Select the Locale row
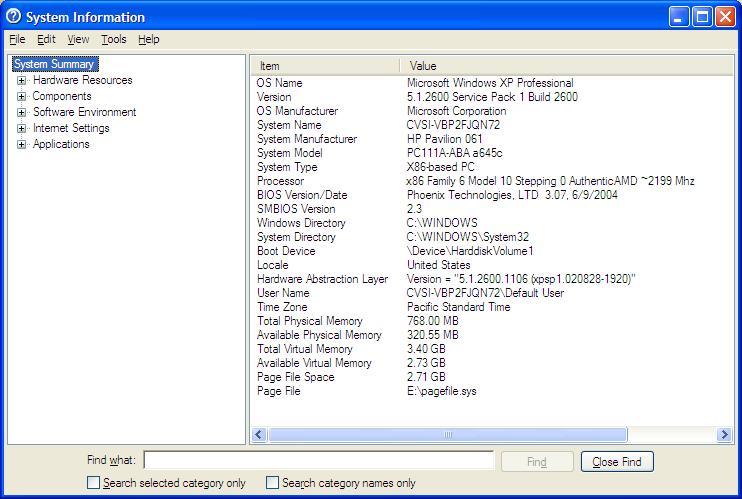Image resolution: width=742 pixels, height=499 pixels. (x=491, y=265)
